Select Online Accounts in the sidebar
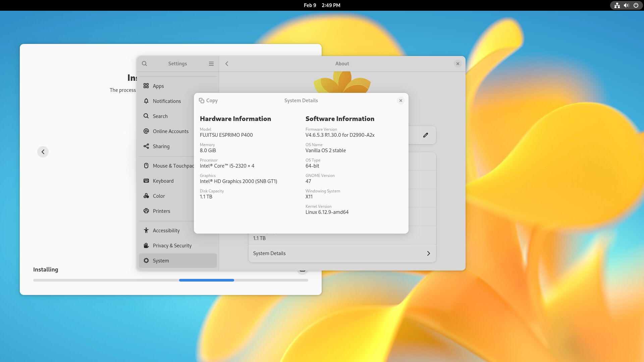This screenshot has height=362, width=644. 178,131
